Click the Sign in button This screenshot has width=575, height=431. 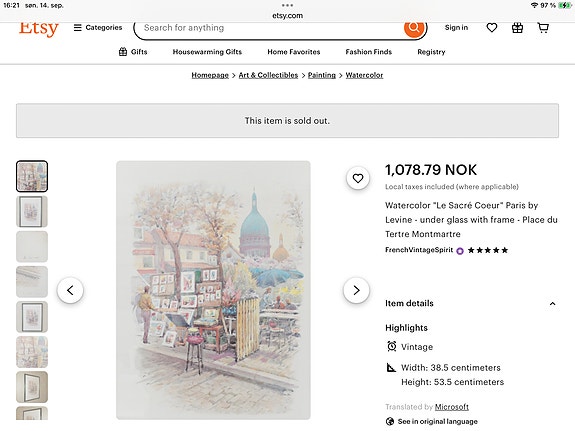pos(456,28)
